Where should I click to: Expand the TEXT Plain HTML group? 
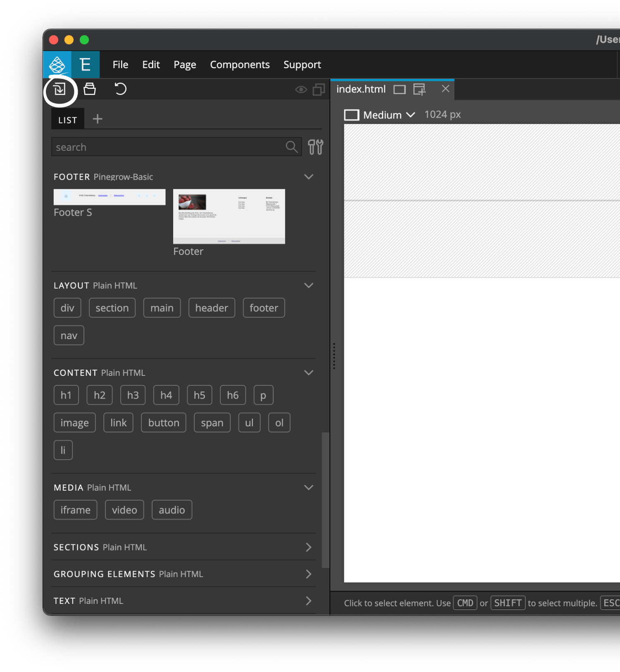(x=309, y=601)
